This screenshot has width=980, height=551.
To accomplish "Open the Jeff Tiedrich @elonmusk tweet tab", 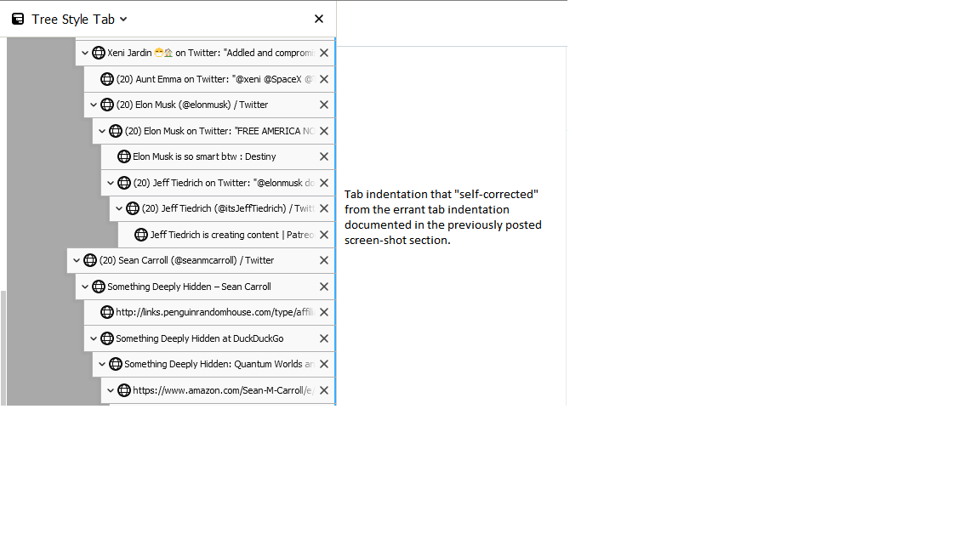I will 218,183.
